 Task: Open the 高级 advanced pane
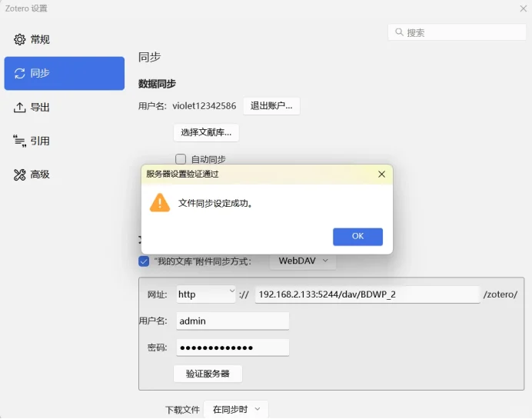pyautogui.click(x=64, y=175)
